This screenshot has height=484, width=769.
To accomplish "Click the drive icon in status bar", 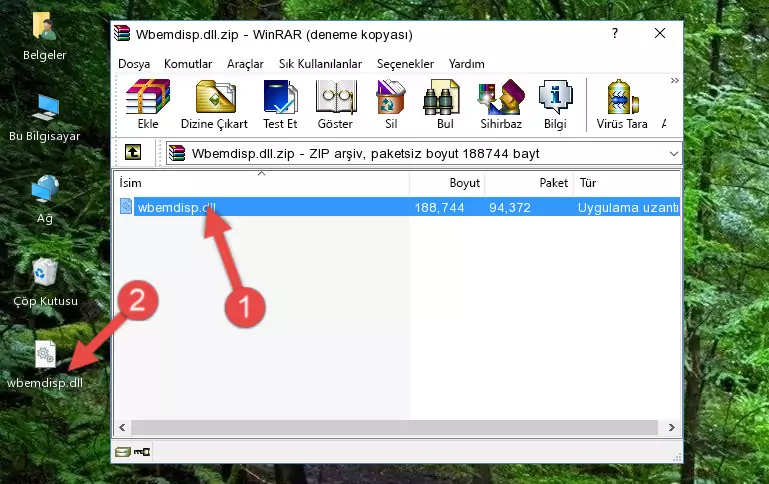I will [x=123, y=452].
